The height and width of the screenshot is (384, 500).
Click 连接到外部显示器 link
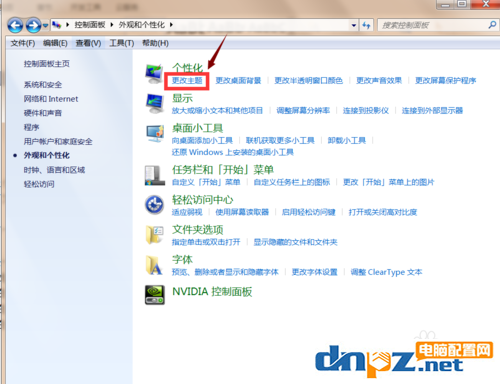click(x=432, y=111)
